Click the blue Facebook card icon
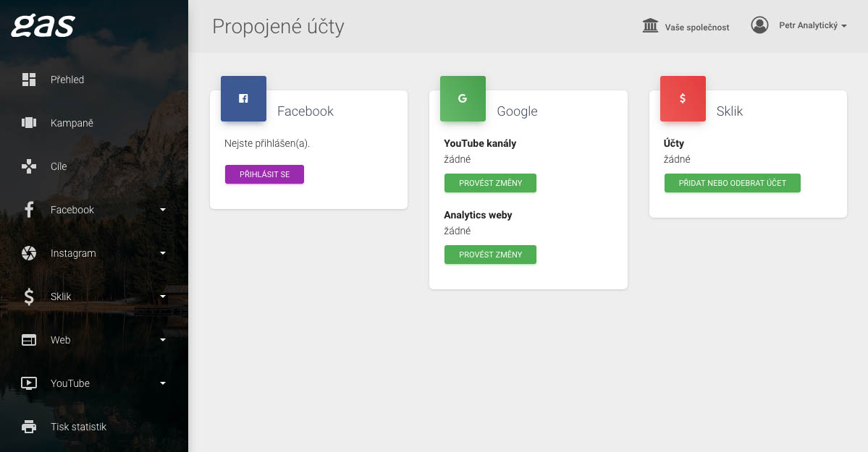The width and height of the screenshot is (868, 452). [243, 98]
